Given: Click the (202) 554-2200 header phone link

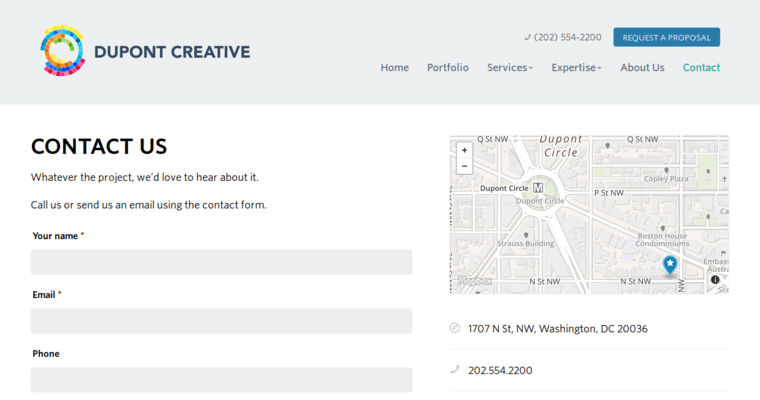Looking at the screenshot, I should [567, 37].
